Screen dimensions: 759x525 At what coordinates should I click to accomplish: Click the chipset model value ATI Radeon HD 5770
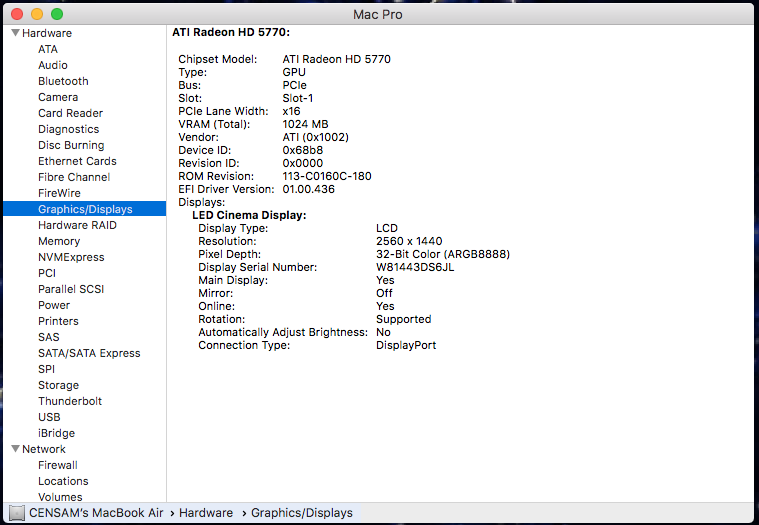click(x=336, y=59)
